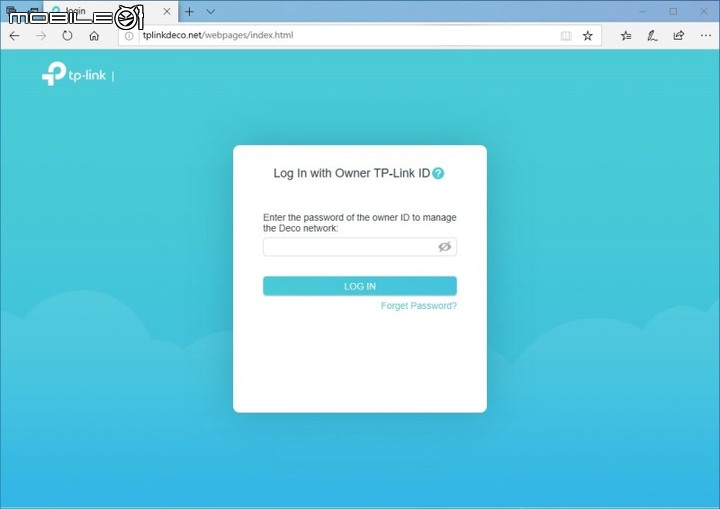Click the tp-link logo
The width and height of the screenshot is (720, 509).
[x=74, y=74]
